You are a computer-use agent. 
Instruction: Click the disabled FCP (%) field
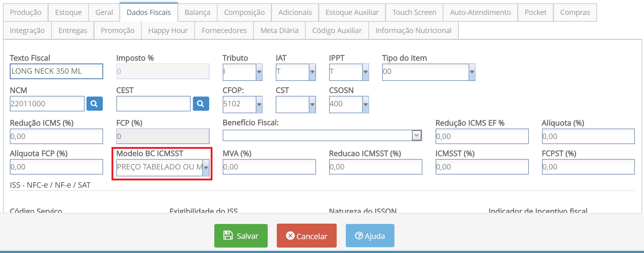163,136
